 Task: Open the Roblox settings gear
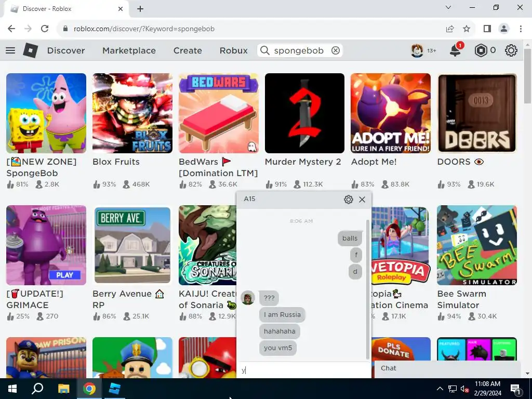511,50
